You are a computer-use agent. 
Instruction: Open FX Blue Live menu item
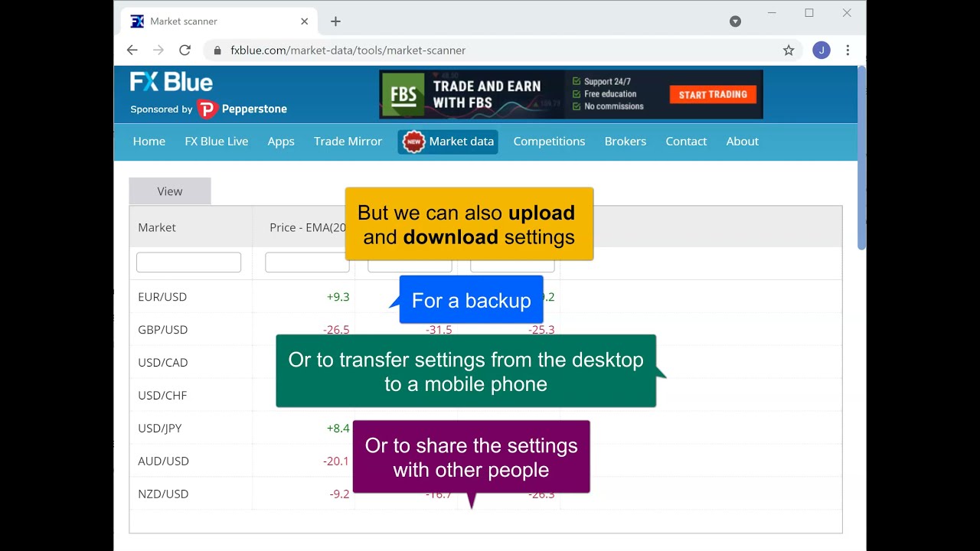pos(217,142)
